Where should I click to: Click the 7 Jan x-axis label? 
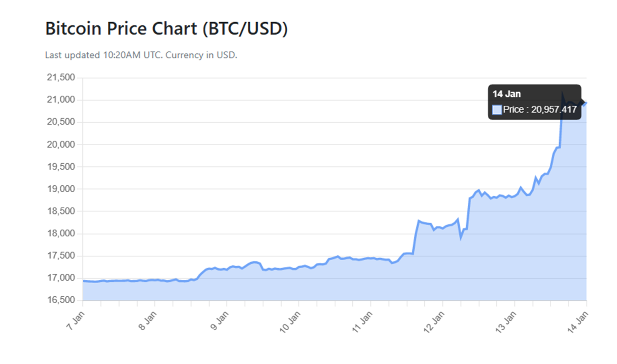click(x=75, y=321)
